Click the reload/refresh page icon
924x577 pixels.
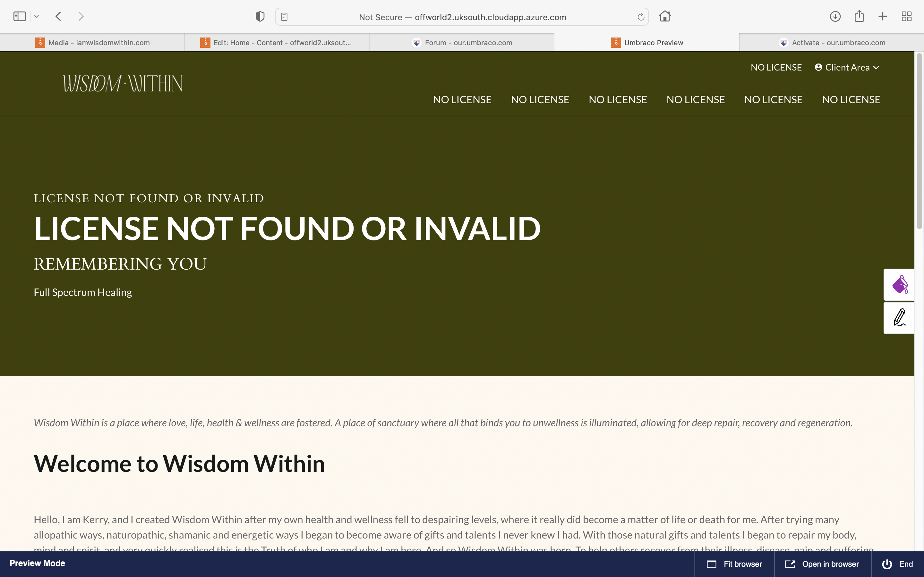(640, 17)
